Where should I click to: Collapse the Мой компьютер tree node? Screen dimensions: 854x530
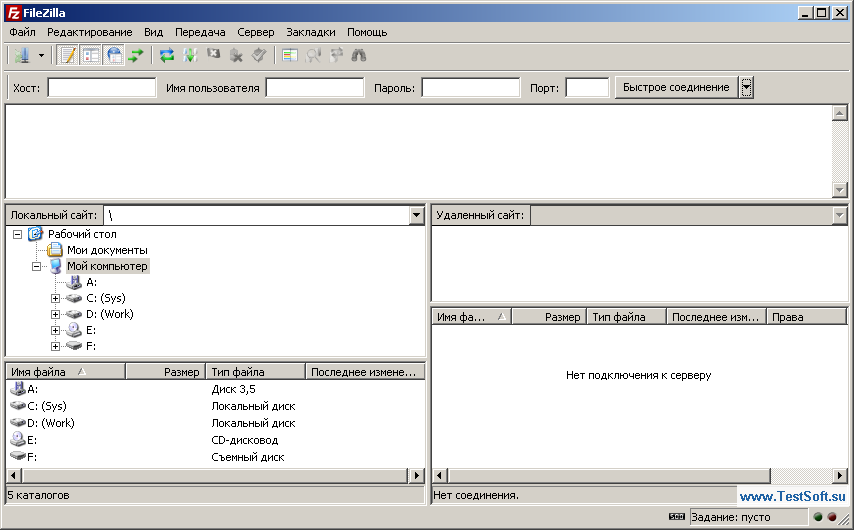click(x=36, y=266)
